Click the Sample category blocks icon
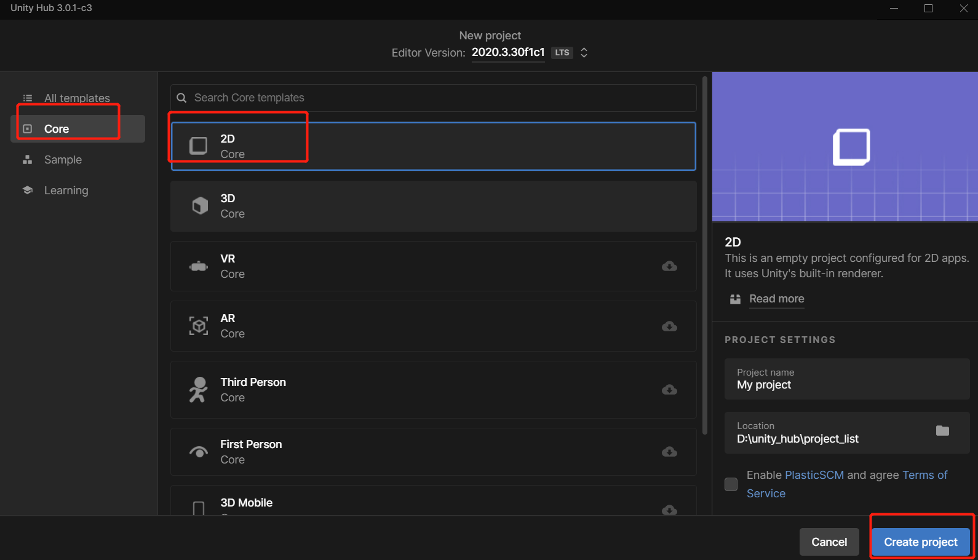Screen dimensions: 978x560 click(x=28, y=160)
